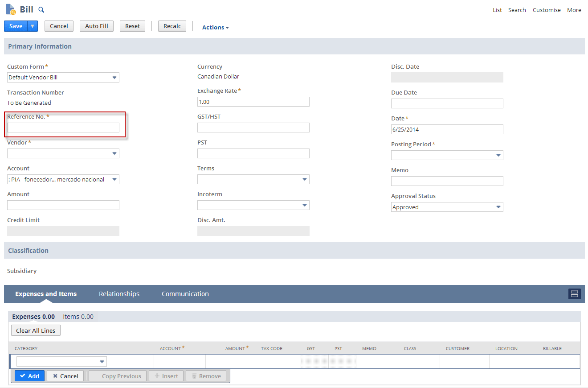Click the Amount input field
The height and width of the screenshot is (388, 588).
[x=63, y=205]
